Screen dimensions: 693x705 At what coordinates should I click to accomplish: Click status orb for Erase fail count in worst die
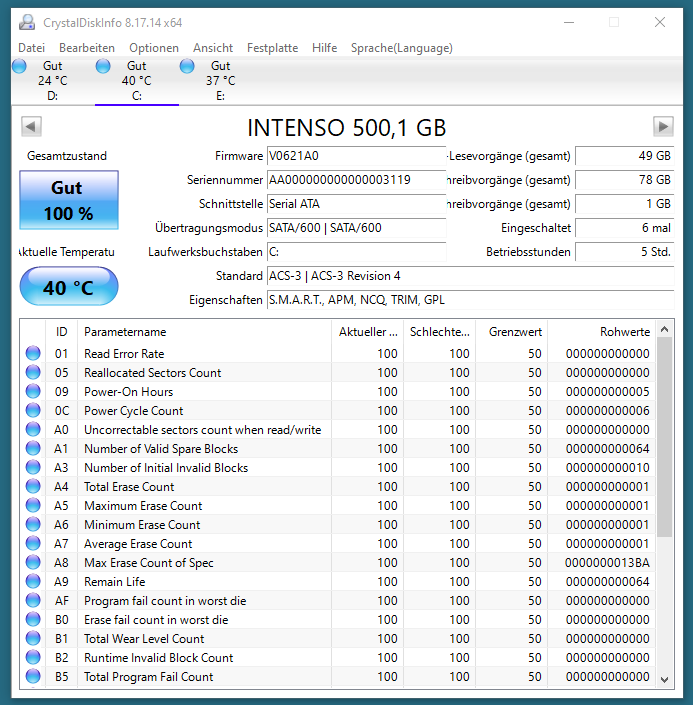(x=33, y=620)
